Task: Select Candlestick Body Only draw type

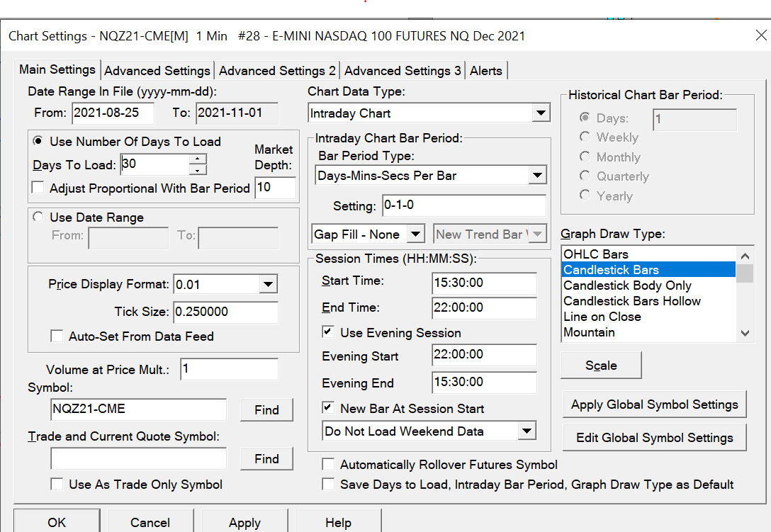Action: [648, 285]
